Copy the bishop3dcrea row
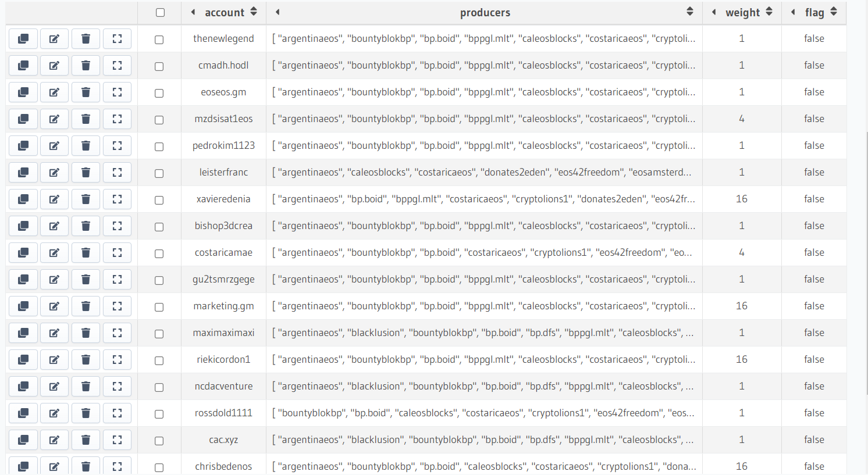 23,226
